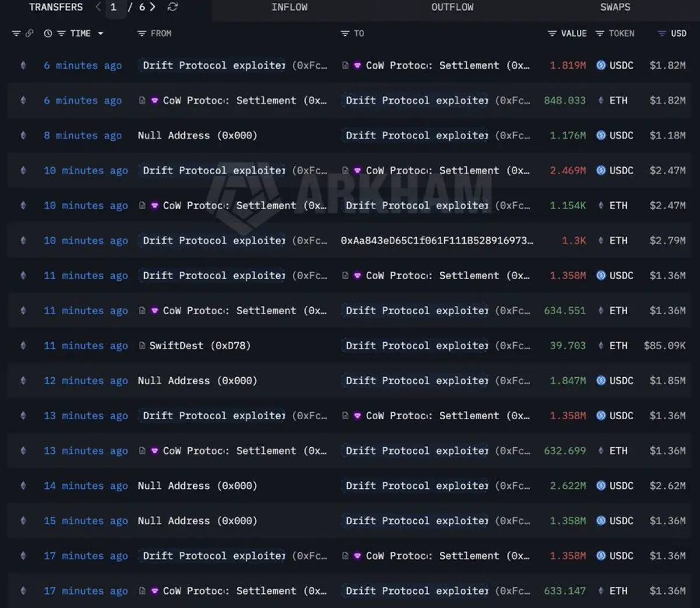
Task: Click Ethereum chain icon in SwiftDest row
Action: pyautogui.click(x=23, y=346)
